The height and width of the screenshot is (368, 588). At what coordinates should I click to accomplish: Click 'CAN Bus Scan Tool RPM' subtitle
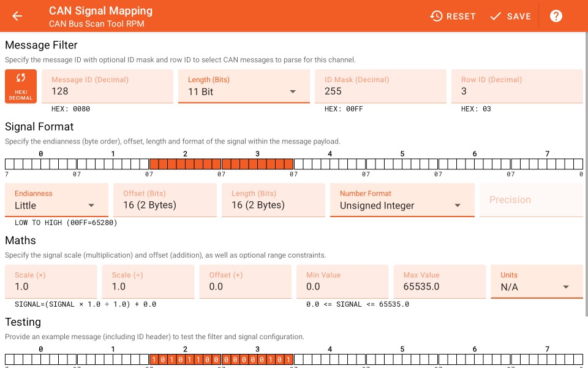(96, 24)
